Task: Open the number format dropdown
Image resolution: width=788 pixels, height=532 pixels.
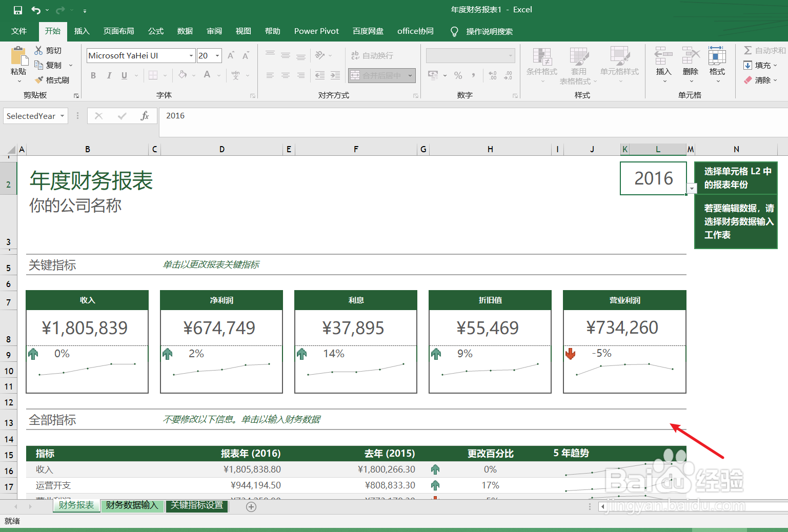Action: pyautogui.click(x=511, y=55)
